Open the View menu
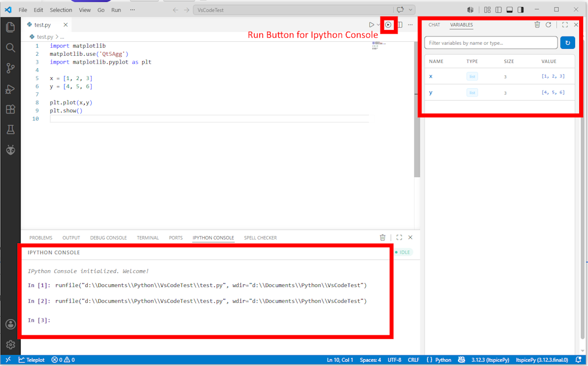The width and height of the screenshot is (588, 366). [x=85, y=10]
